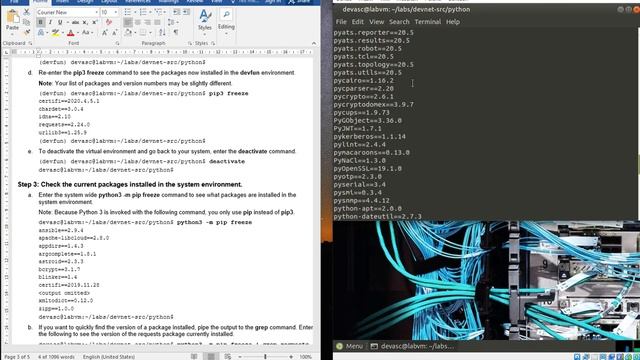
Task: Collapse the Word ribbon
Action: (x=314, y=43)
